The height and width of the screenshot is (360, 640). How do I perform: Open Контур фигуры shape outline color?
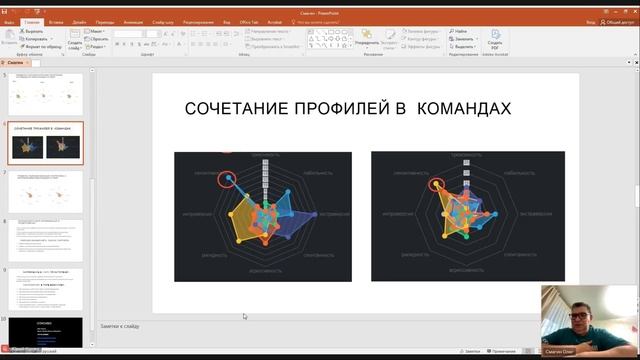420,39
